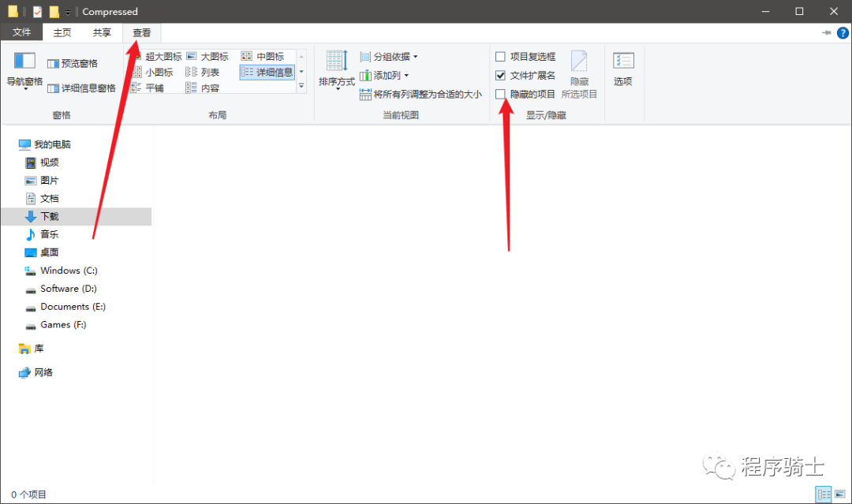The width and height of the screenshot is (852, 504).
Task: Toggle the 详细信息窗格 details pane
Action: 81,88
